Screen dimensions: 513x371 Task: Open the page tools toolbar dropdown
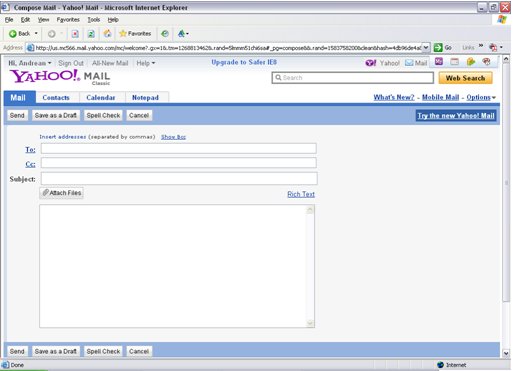[183, 34]
